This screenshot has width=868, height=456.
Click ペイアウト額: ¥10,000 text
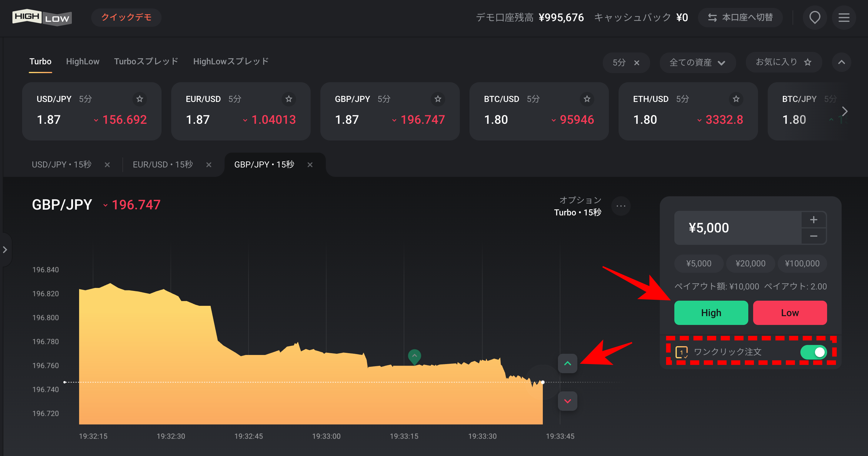point(717,286)
